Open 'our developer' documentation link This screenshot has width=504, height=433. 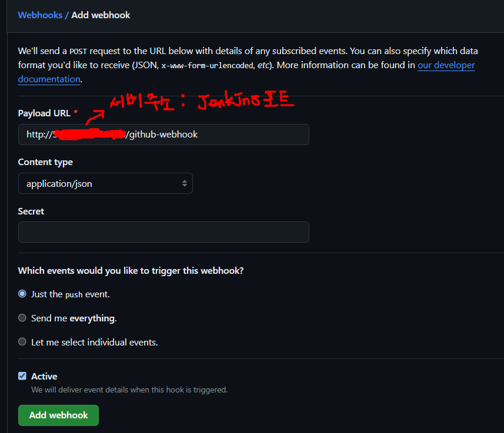pos(446,65)
